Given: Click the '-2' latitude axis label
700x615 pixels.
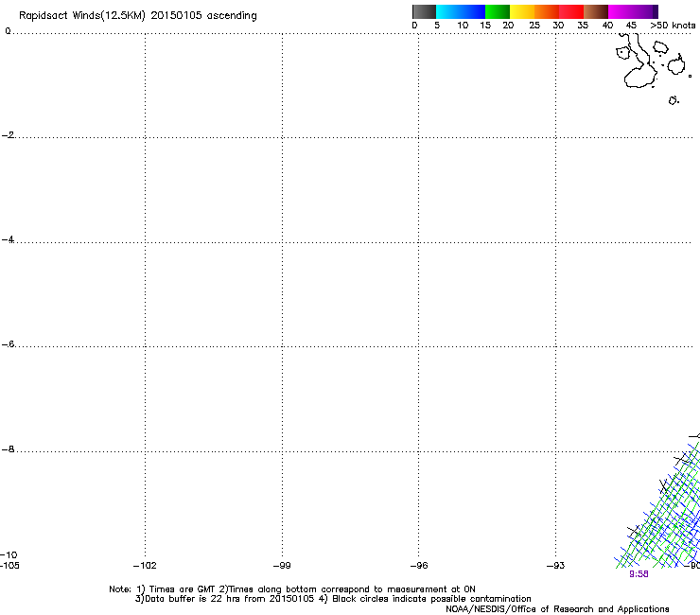Looking at the screenshot, I should [x=8, y=135].
